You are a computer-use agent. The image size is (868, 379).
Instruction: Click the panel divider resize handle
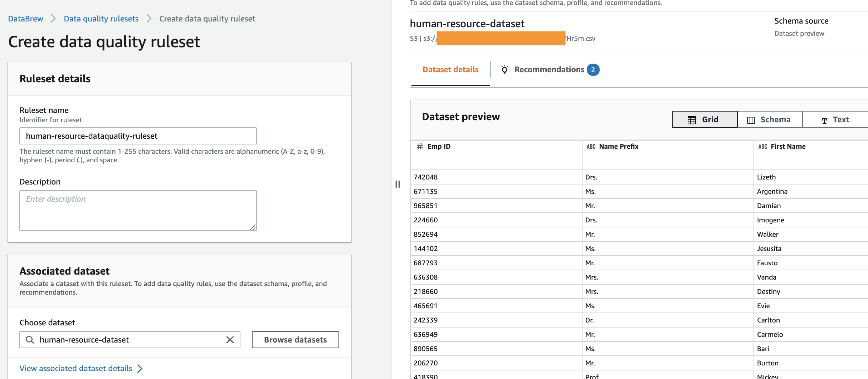click(x=398, y=184)
